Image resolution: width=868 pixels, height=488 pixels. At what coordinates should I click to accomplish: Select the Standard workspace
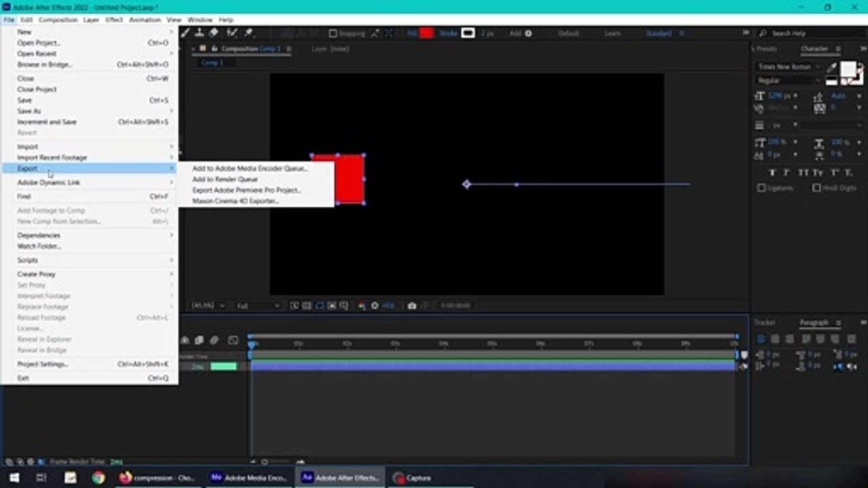658,33
